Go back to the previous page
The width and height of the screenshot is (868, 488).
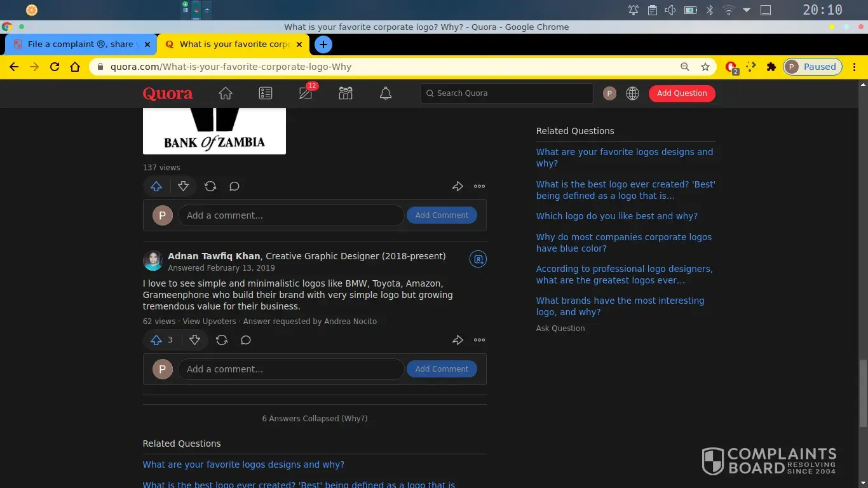pyautogui.click(x=14, y=67)
